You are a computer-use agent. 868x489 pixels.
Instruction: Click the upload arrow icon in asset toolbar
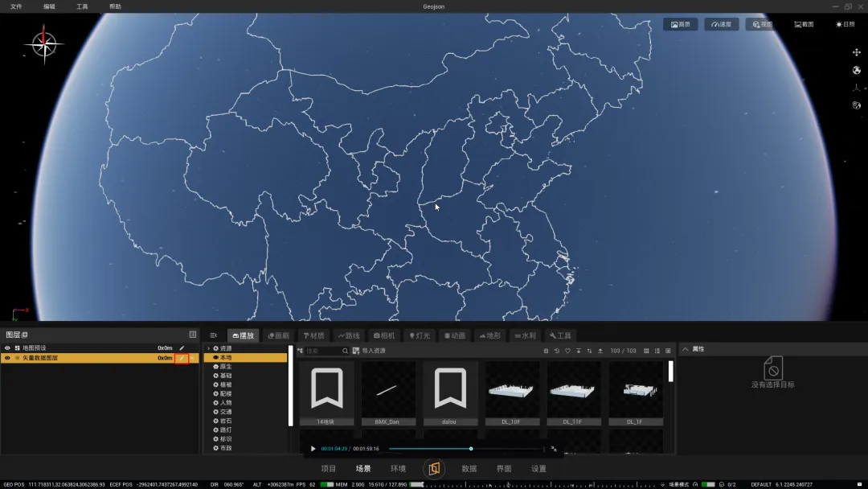pos(600,351)
